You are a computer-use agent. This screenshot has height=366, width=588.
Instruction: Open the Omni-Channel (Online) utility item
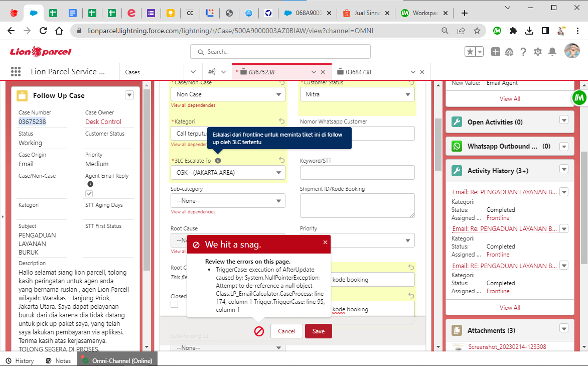point(117,361)
